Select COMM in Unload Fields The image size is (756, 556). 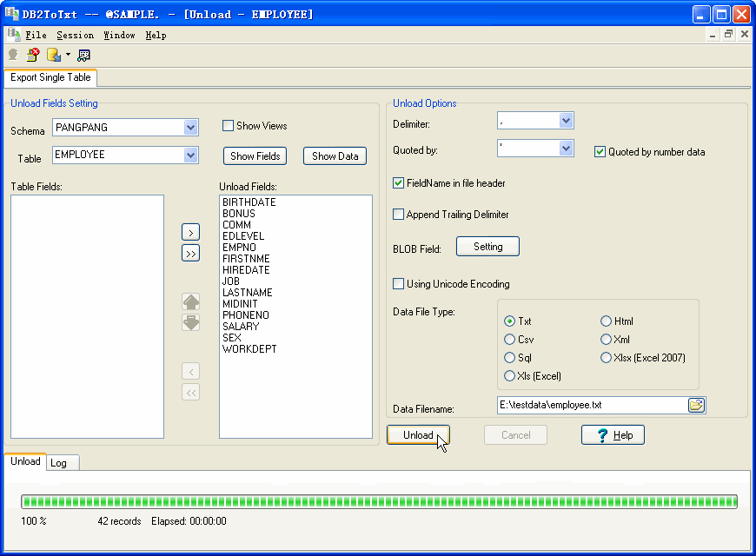click(x=236, y=225)
